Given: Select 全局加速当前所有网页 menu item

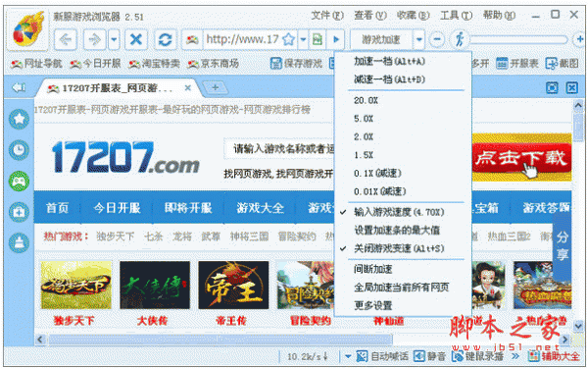Looking at the screenshot, I should (x=403, y=288).
